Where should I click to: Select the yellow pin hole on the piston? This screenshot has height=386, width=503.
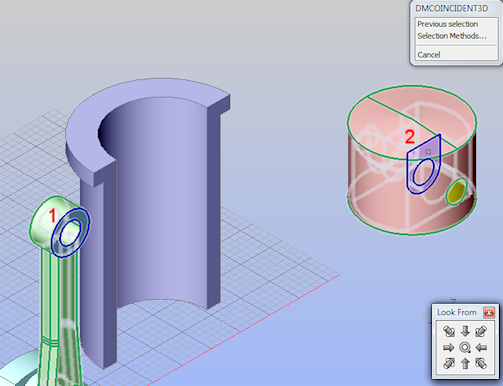(x=456, y=191)
